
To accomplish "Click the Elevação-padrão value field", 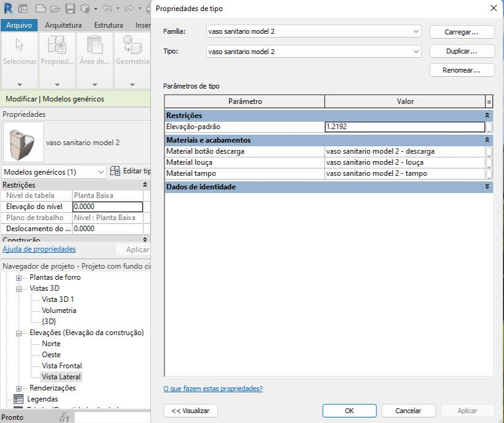I will tap(405, 127).
